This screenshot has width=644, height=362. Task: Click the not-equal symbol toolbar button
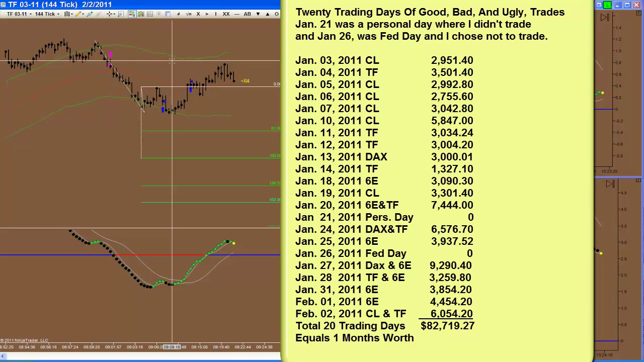point(179,14)
